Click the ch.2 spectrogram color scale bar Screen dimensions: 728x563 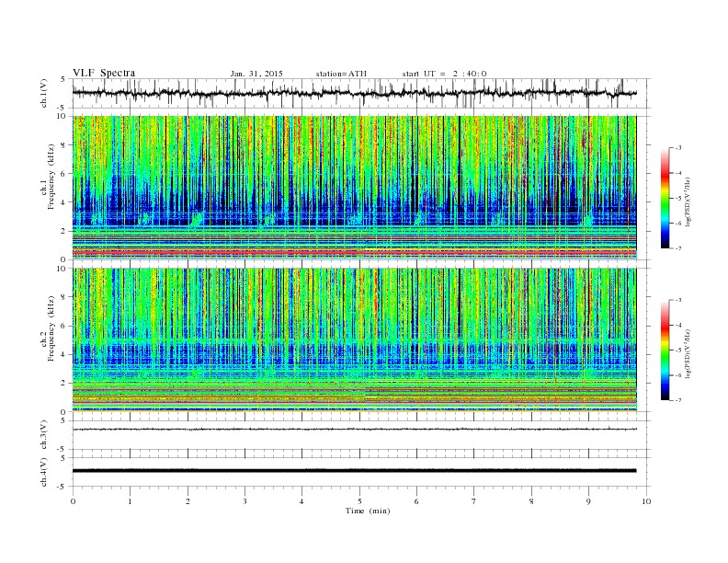coord(665,350)
